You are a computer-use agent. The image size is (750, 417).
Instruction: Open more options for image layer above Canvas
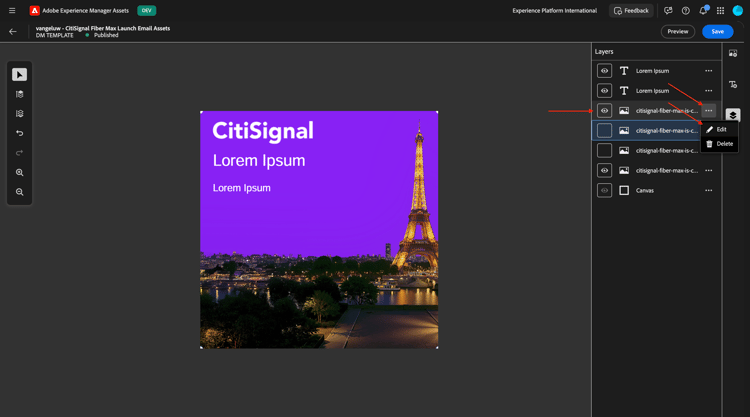click(x=708, y=170)
